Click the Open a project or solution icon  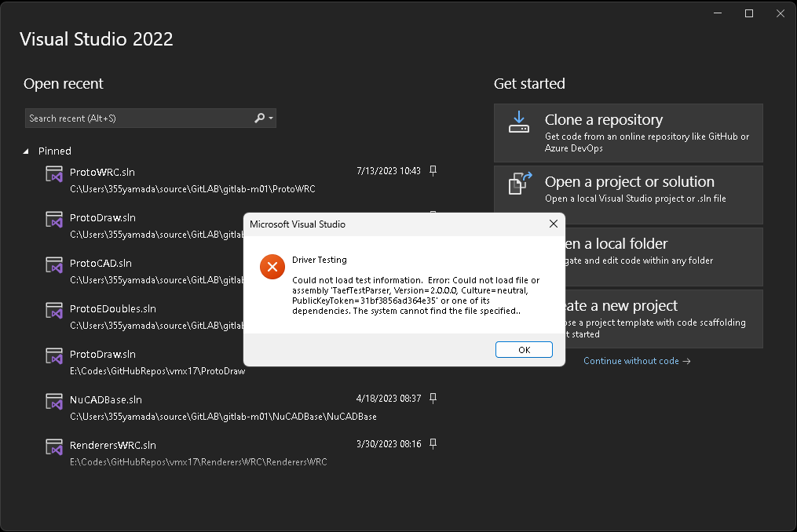[x=520, y=184]
